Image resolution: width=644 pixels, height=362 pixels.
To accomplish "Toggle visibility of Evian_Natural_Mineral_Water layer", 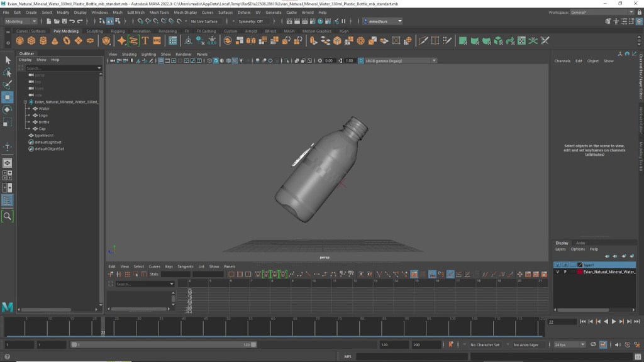I will [x=557, y=272].
